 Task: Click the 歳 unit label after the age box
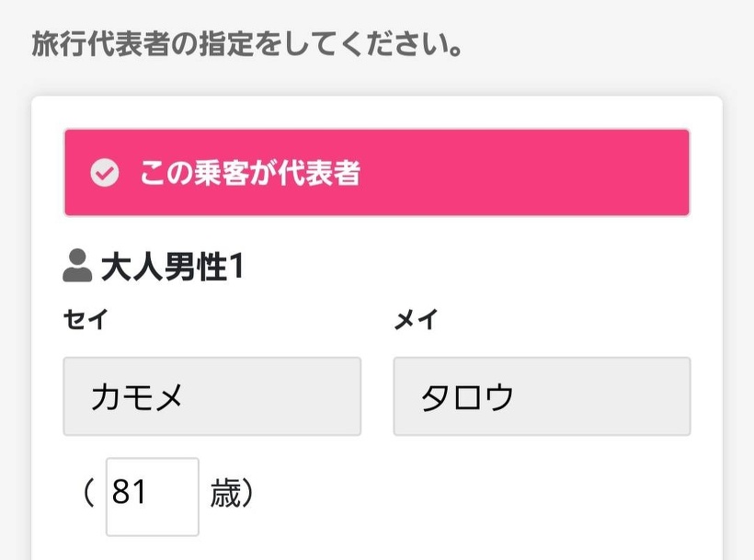pyautogui.click(x=224, y=494)
